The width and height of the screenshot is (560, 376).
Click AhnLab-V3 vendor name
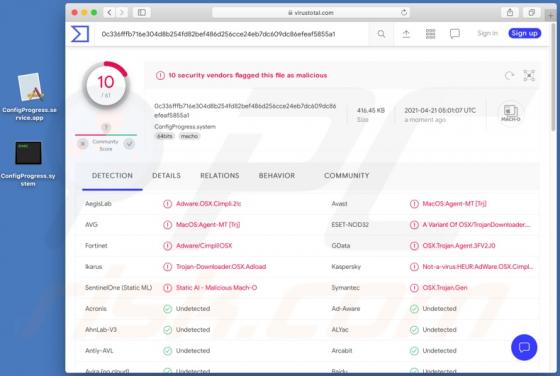101,330
